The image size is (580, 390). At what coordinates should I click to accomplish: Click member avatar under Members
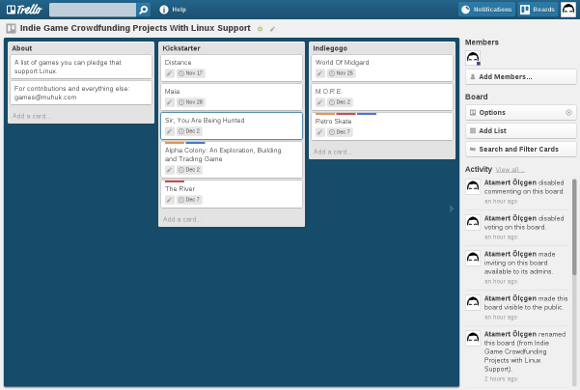click(473, 58)
